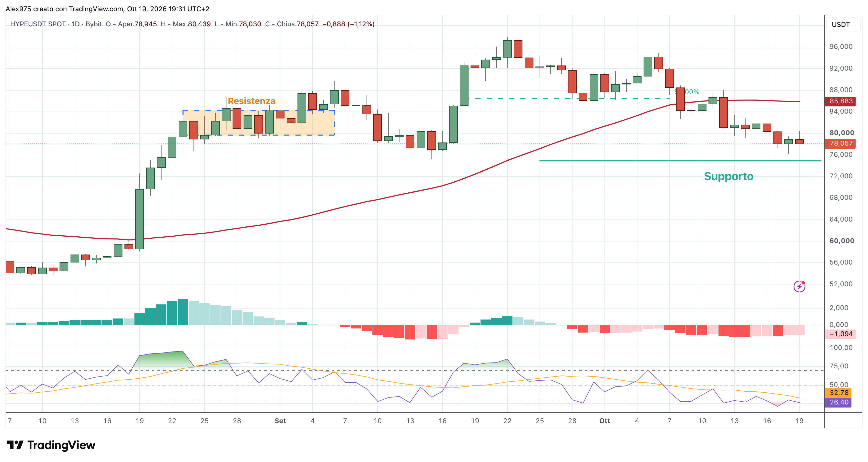This screenshot has height=462, width=868.
Task: Select the green Supporto label
Action: (x=728, y=176)
